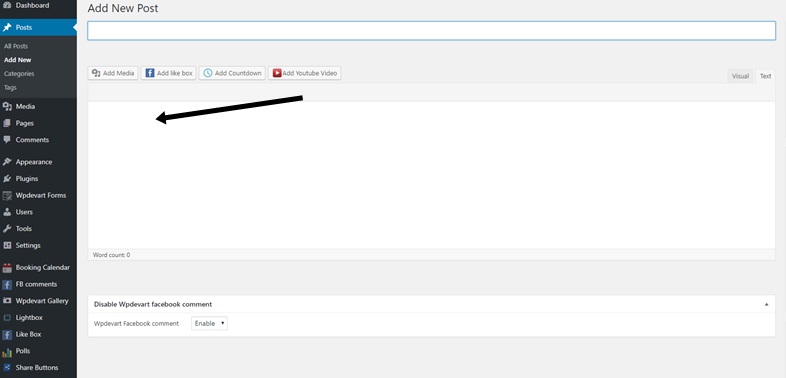
Task: Click the Polls bar chart icon
Action: click(x=7, y=351)
